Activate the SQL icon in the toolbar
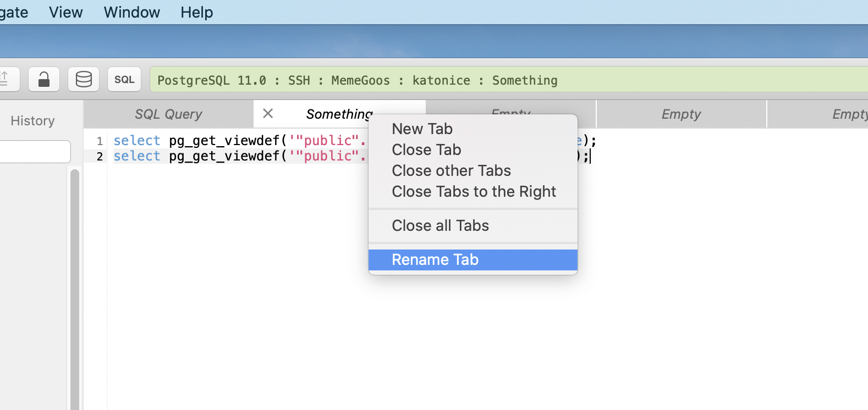The image size is (868, 410). pyautogui.click(x=124, y=79)
